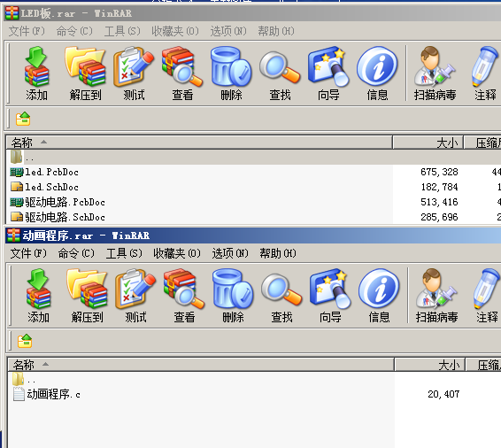Select 驱动电路.SchDoc file
Viewport: 501px width, 448px height.
58,217
